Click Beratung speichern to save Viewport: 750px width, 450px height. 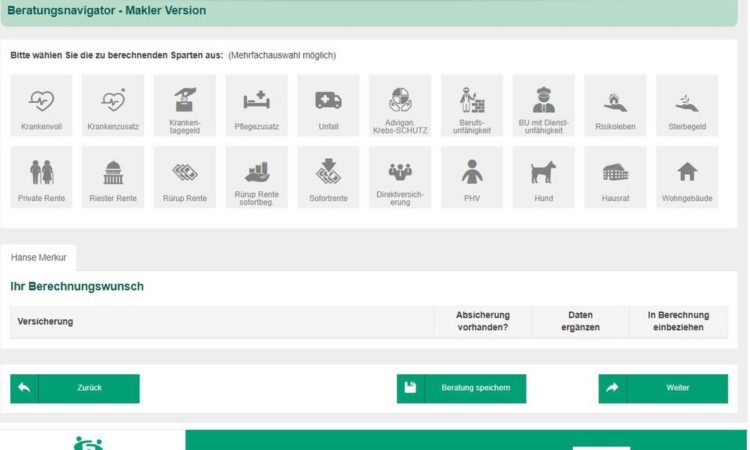(461, 388)
